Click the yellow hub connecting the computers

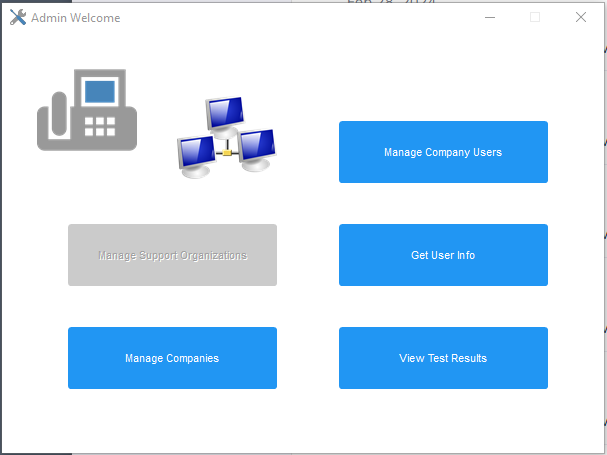pyautogui.click(x=227, y=153)
